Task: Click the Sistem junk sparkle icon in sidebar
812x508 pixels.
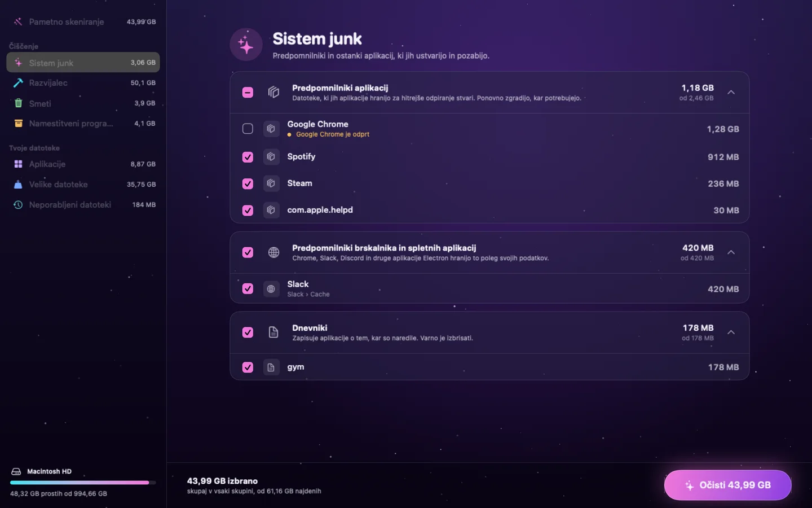Action: pos(18,63)
